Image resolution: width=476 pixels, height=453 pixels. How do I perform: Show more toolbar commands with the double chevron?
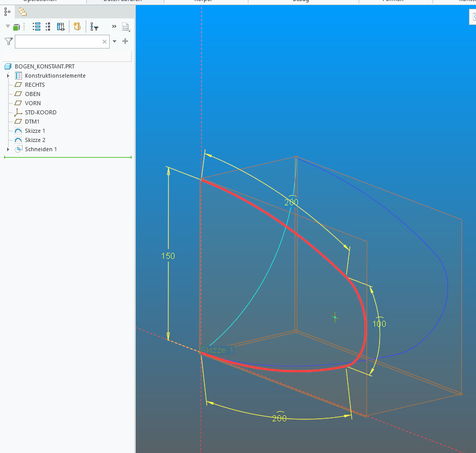pyautogui.click(x=114, y=27)
